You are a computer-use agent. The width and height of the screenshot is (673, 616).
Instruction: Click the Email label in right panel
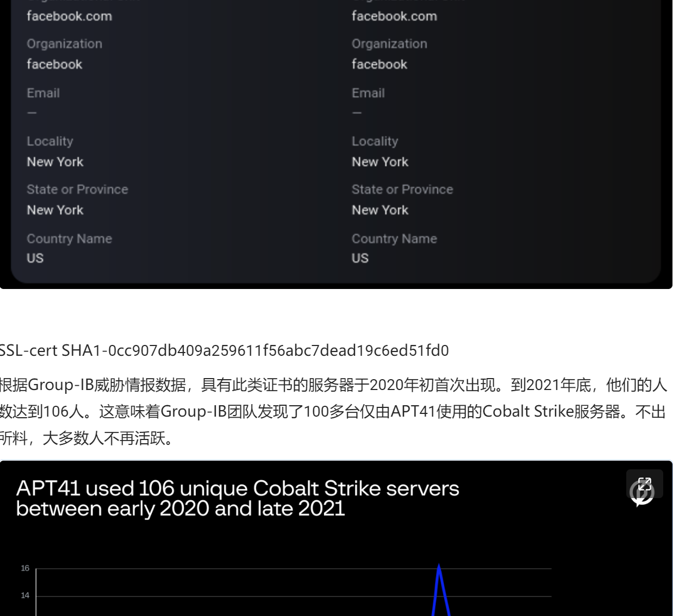(368, 93)
